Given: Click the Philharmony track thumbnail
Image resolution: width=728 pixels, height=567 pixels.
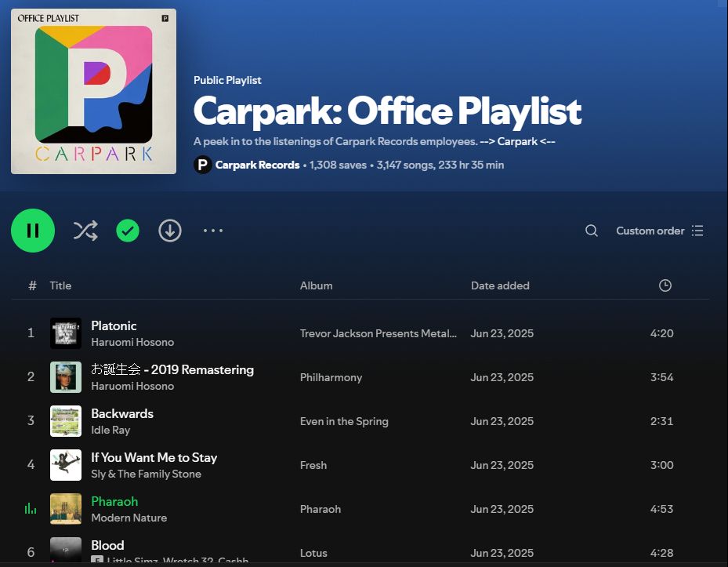Looking at the screenshot, I should [x=66, y=377].
